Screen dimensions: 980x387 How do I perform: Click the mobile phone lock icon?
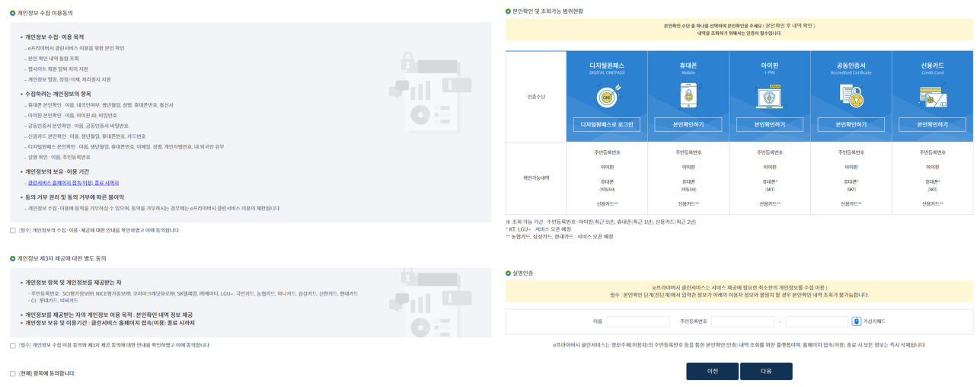pyautogui.click(x=688, y=96)
